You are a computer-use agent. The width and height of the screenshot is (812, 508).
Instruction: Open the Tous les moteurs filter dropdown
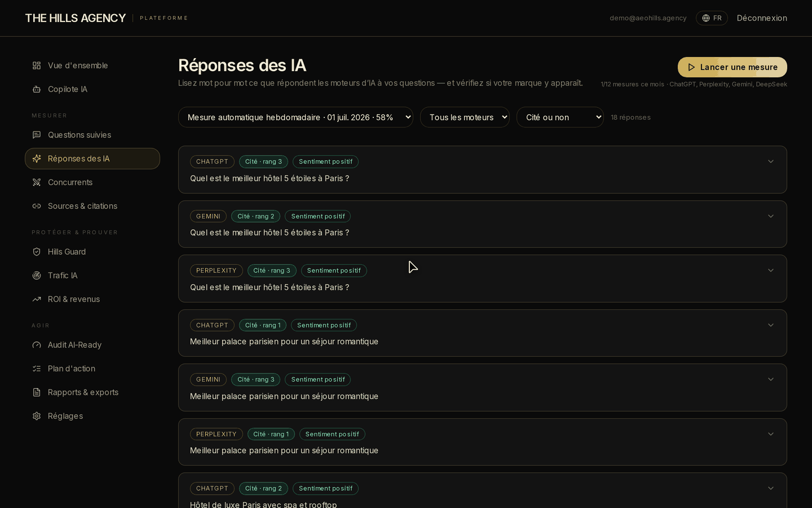[x=465, y=117]
